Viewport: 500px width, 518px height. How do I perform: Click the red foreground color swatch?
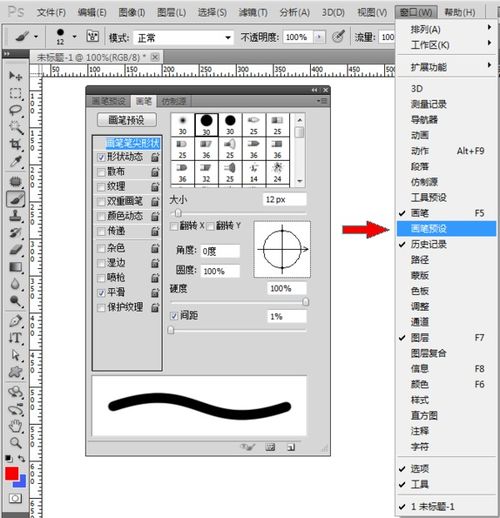click(x=11, y=474)
